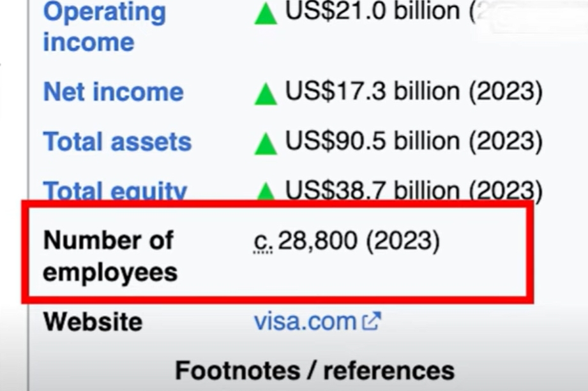Follow the Total assets link
Viewport: 588px width, 391px height.
click(117, 142)
